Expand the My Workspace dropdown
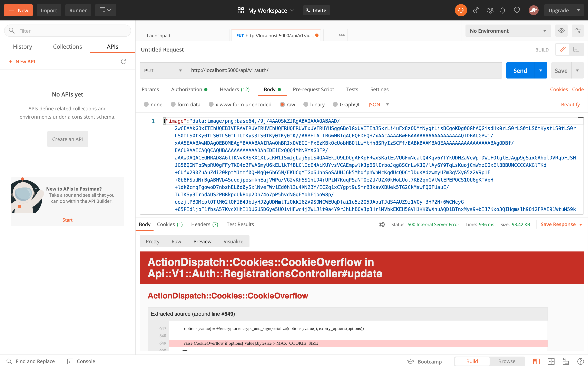The width and height of the screenshot is (588, 368). click(x=293, y=10)
